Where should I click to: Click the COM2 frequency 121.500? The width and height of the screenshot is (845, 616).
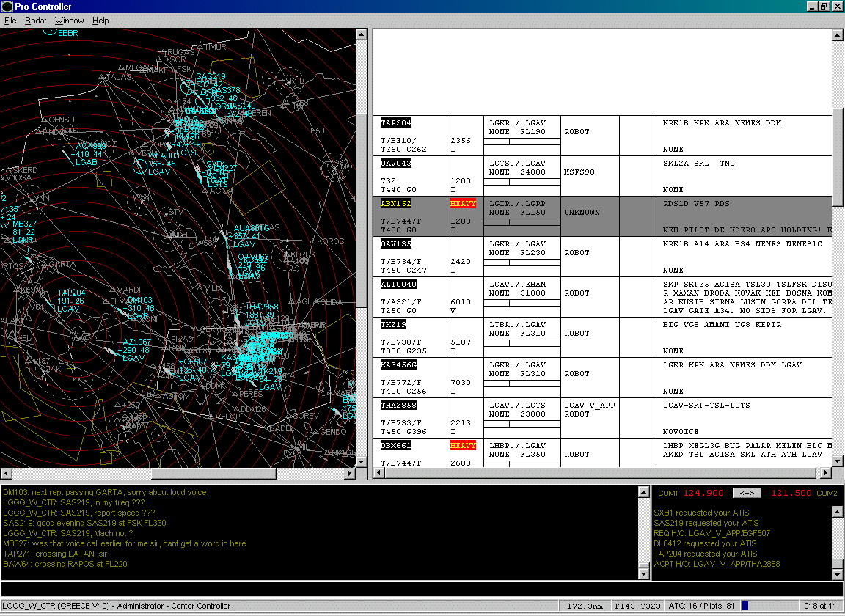pyautogui.click(x=791, y=493)
